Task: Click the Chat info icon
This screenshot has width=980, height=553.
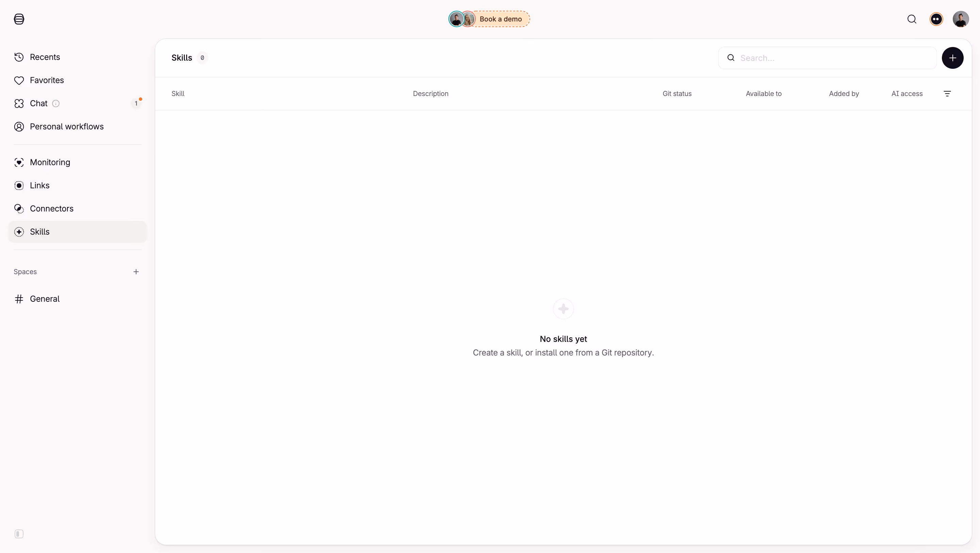Action: coord(56,104)
